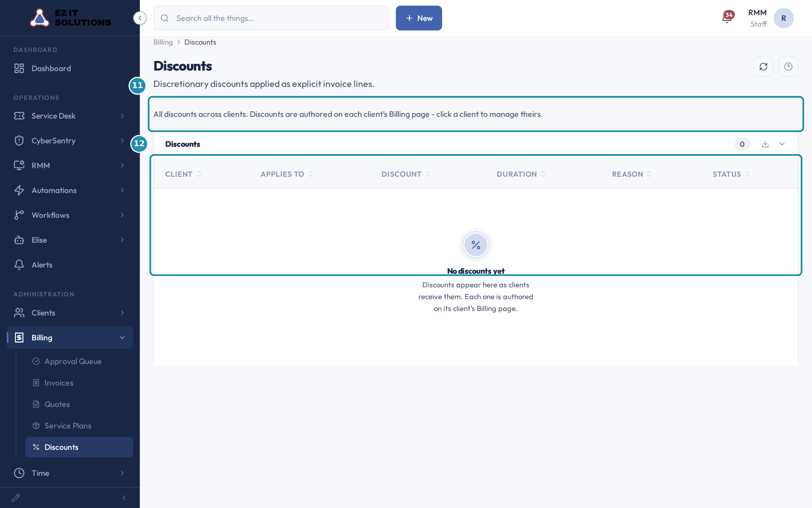Click the RMM monitor icon
This screenshot has height=508, width=812.
click(x=19, y=166)
